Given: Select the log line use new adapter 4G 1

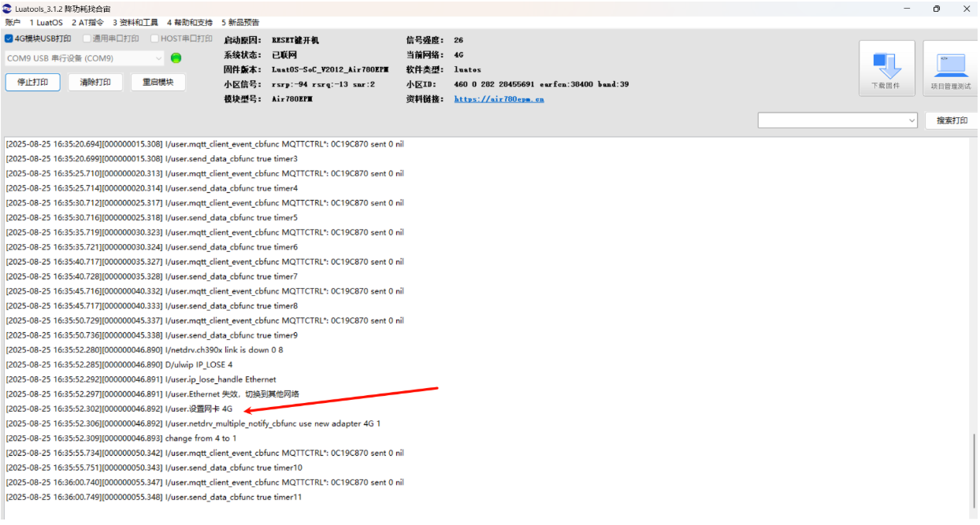Looking at the screenshot, I should coord(193,423).
